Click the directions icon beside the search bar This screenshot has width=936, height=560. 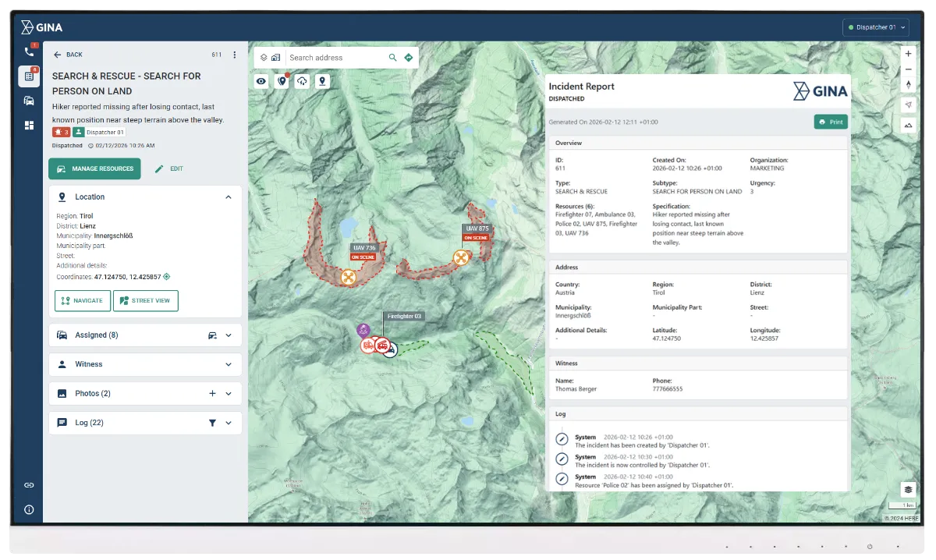coord(409,57)
